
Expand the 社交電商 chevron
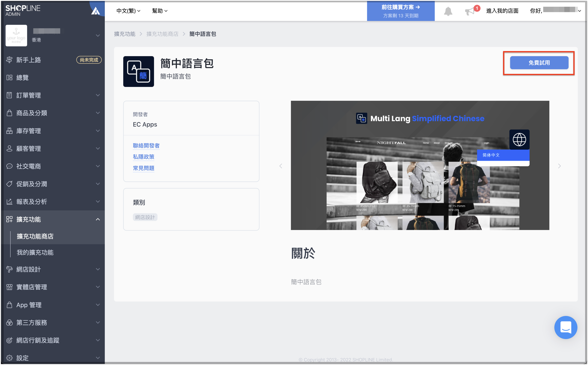98,166
